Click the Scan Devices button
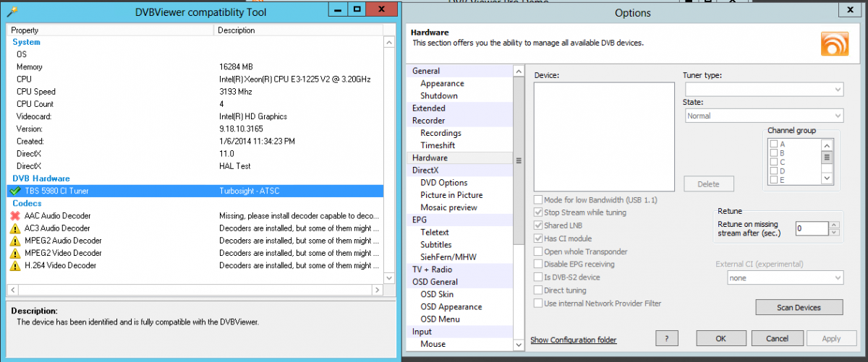The image size is (868, 362). pyautogui.click(x=799, y=307)
